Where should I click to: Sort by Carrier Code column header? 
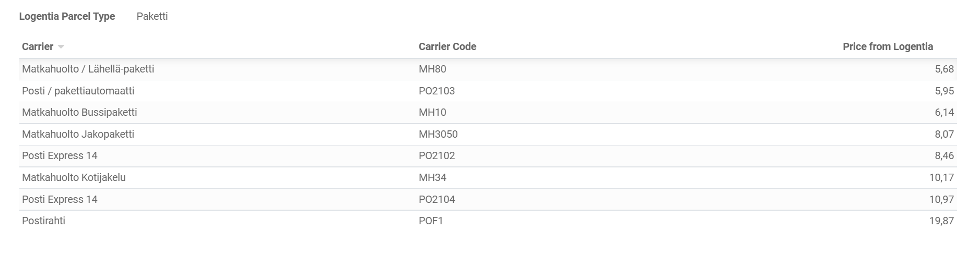pos(447,46)
